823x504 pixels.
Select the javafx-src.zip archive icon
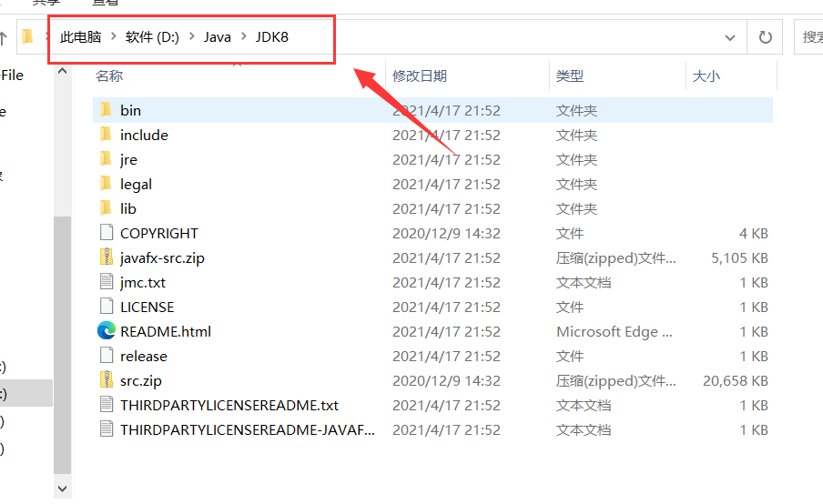(x=107, y=257)
